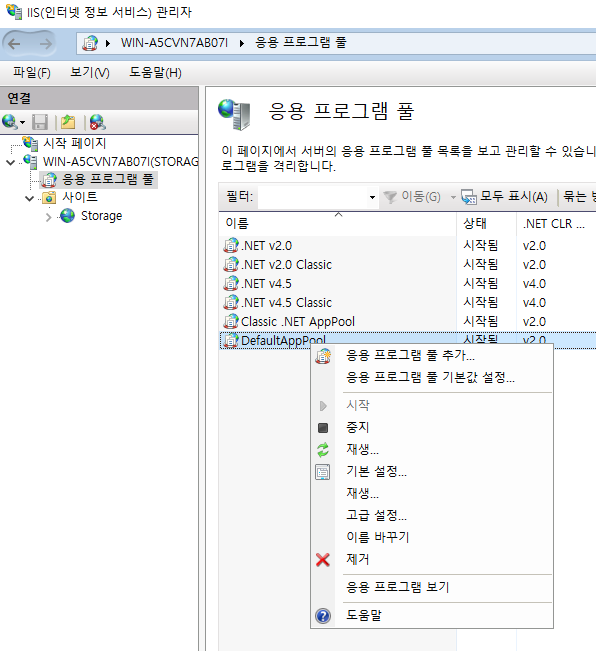Select 도움말 in the context menu
This screenshot has height=651, width=596.
(x=364, y=615)
